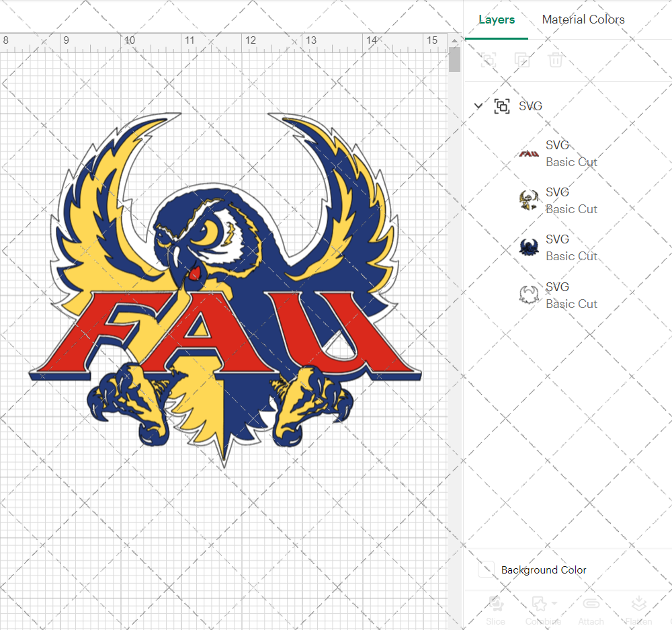Click the Delete trash icon

tap(556, 60)
